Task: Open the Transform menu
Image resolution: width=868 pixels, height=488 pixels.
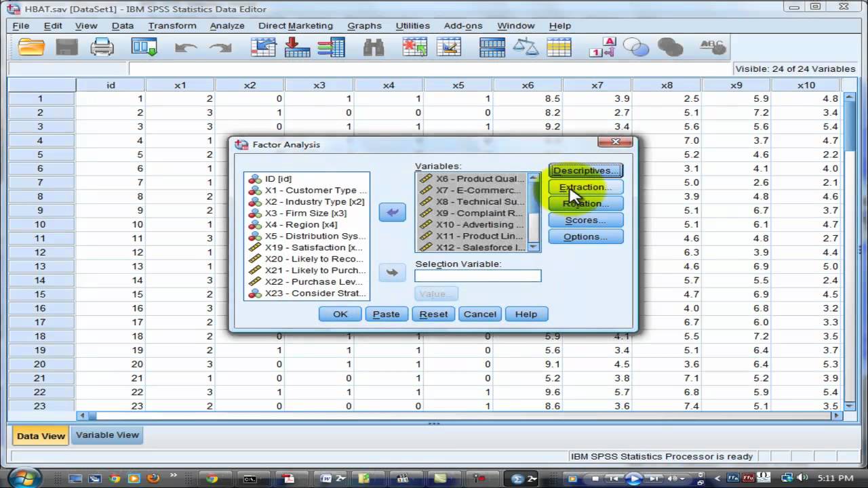Action: (x=172, y=26)
